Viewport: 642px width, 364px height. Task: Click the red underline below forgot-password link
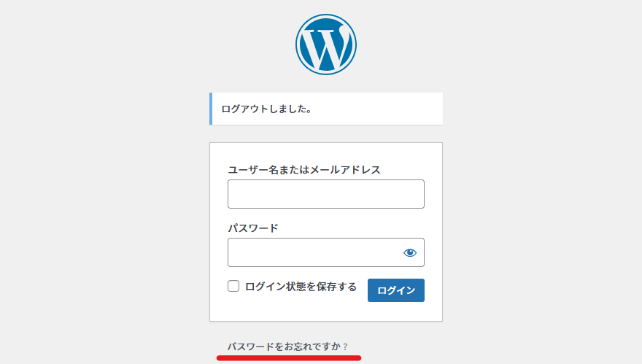[x=289, y=357]
